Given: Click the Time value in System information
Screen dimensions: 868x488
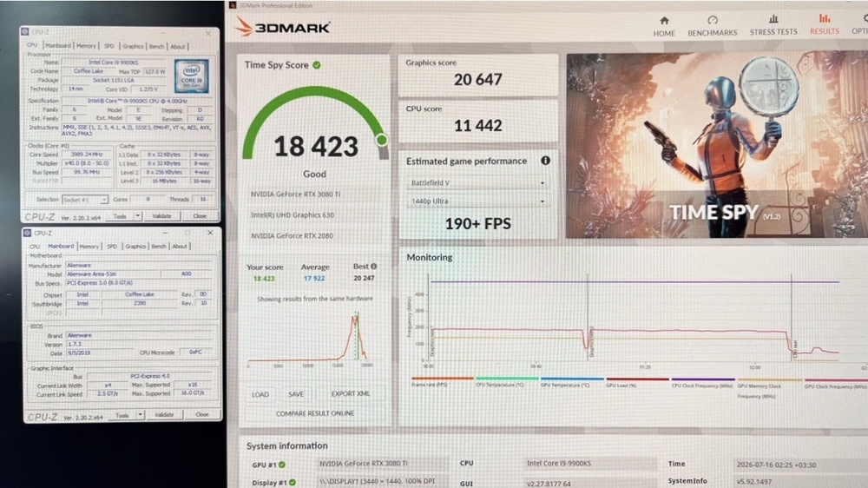Looking at the screenshot, I should click(x=776, y=465).
